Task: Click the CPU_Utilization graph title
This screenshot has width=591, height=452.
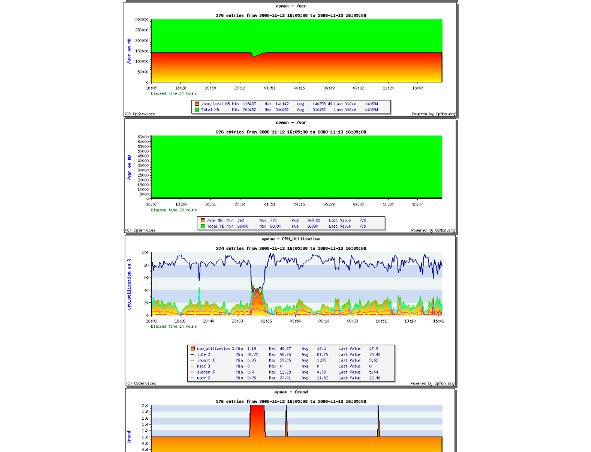Action: coord(291,239)
